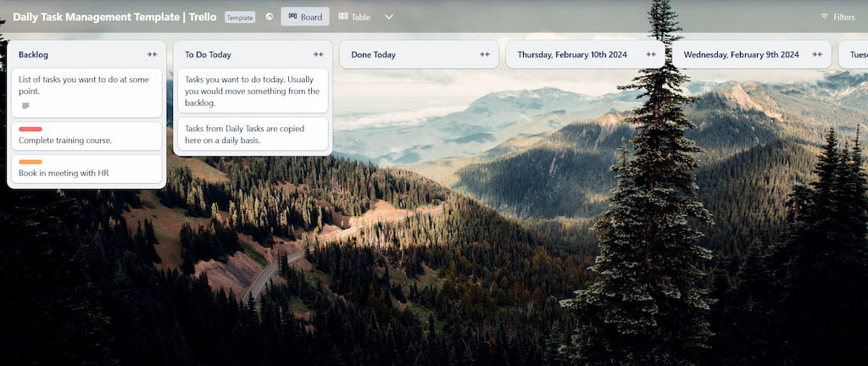This screenshot has height=366, width=868.
Task: Click the To Do Today list title
Action: click(x=209, y=55)
